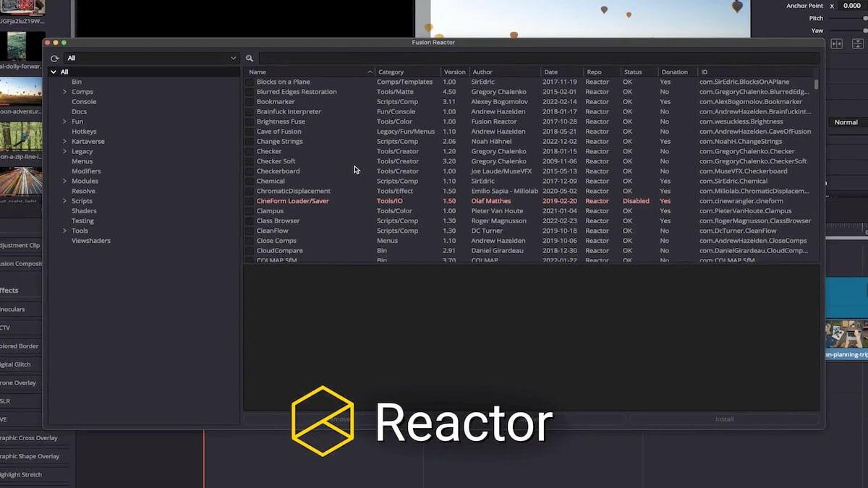Viewport: 868px width, 488px height.
Task: Sort by the Status column header
Action: tap(639, 72)
